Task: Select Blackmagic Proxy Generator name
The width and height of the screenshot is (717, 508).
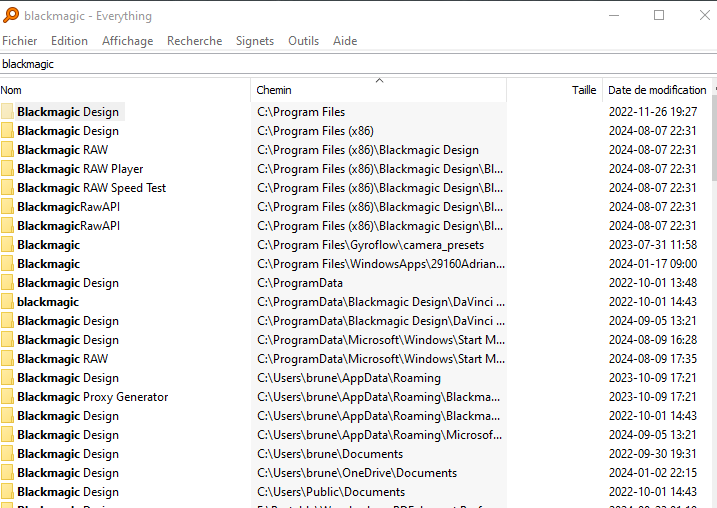Action: click(x=92, y=397)
